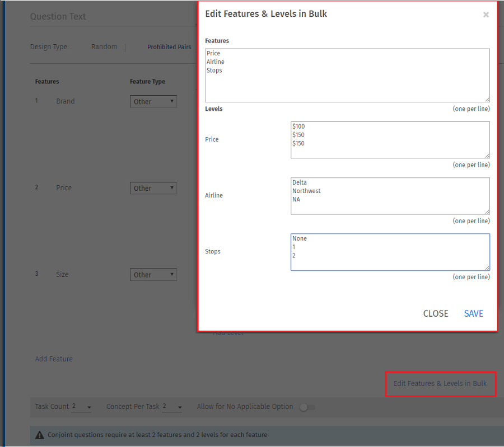Click inside the Stops levels text area
504x447 pixels.
[x=390, y=252]
